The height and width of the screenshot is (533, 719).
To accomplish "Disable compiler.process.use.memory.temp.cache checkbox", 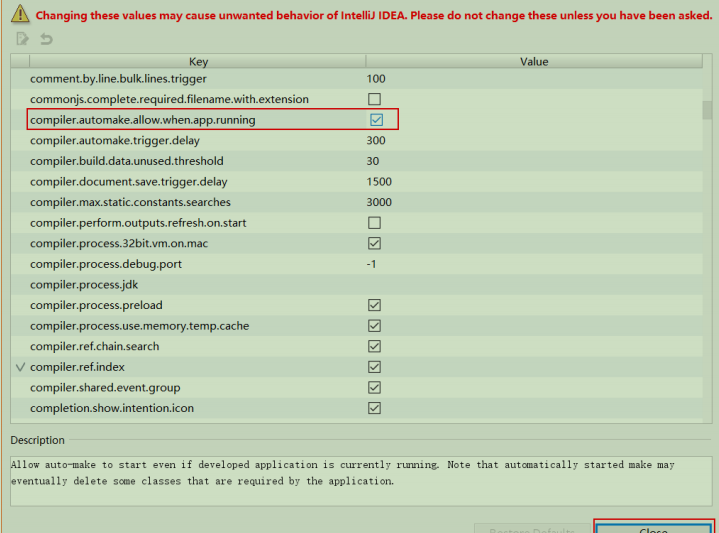I will pos(374,326).
